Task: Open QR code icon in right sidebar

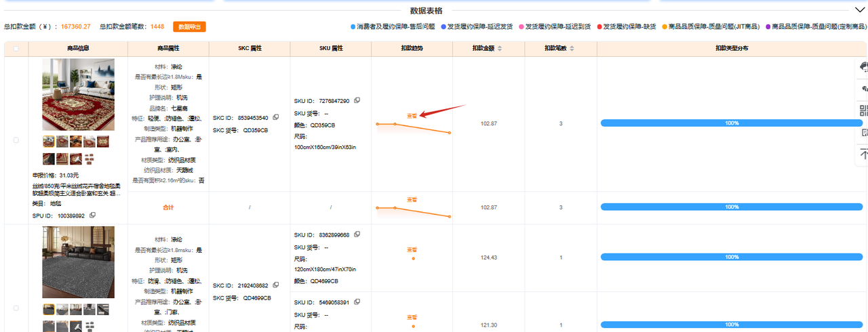Action: click(x=864, y=110)
